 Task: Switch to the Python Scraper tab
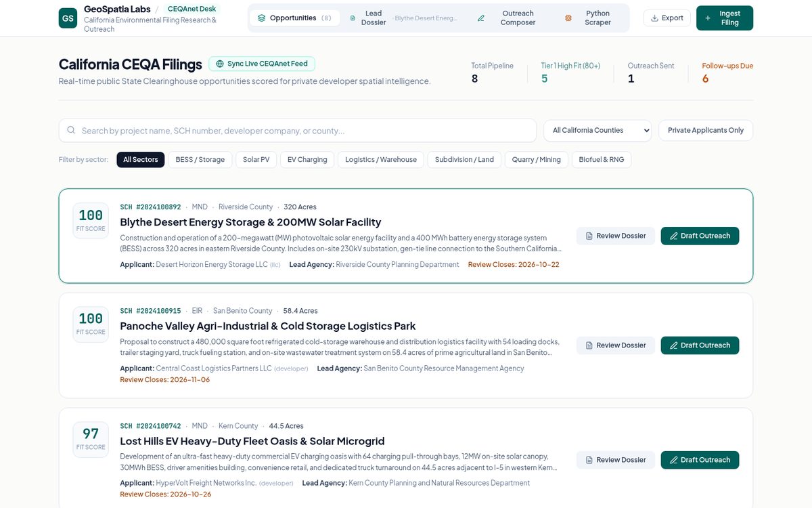(592, 18)
